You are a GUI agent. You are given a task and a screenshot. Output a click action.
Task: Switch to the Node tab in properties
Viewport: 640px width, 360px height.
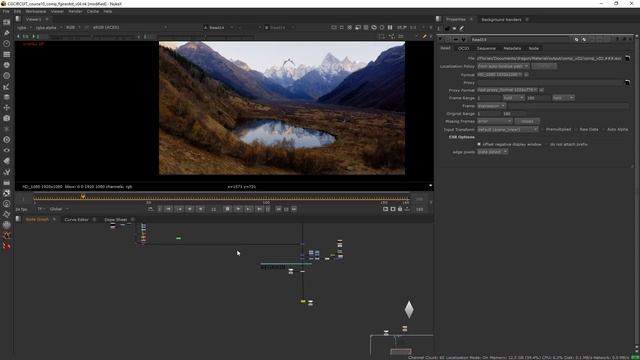[533, 48]
